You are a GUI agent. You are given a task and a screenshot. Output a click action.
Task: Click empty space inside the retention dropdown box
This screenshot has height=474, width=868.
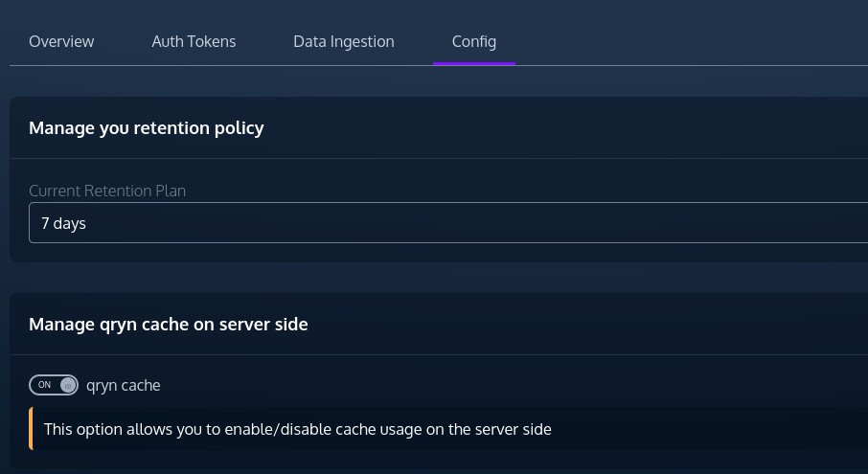(x=498, y=223)
